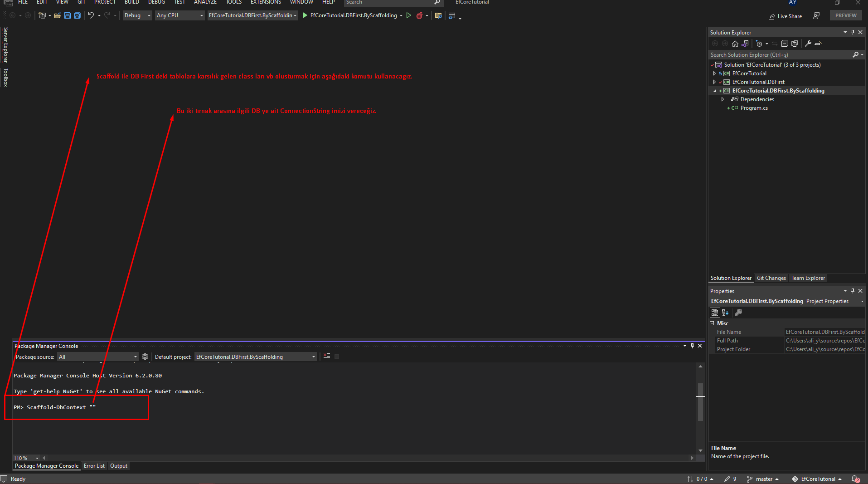Expand the Dependencies node under ByScaffolding project
The image size is (868, 484).
[x=723, y=99]
